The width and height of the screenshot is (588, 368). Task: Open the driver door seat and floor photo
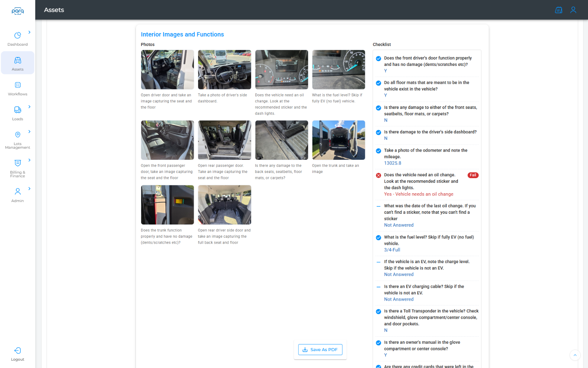[x=168, y=70]
